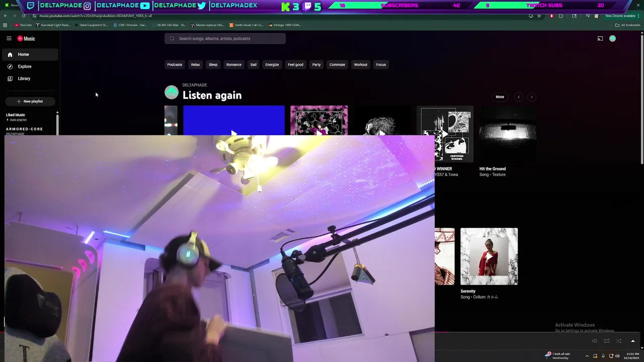This screenshot has width=644, height=362.
Task: Create a New playlist
Action: coord(30,101)
